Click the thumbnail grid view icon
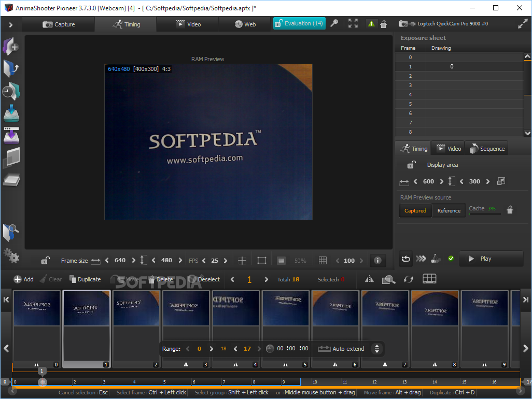532x399 pixels. pyautogui.click(x=429, y=279)
